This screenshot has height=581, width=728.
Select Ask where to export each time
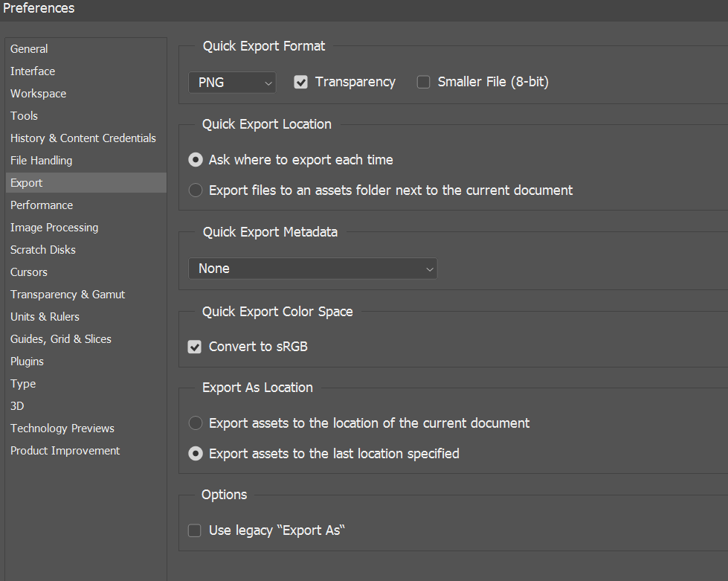click(x=196, y=160)
